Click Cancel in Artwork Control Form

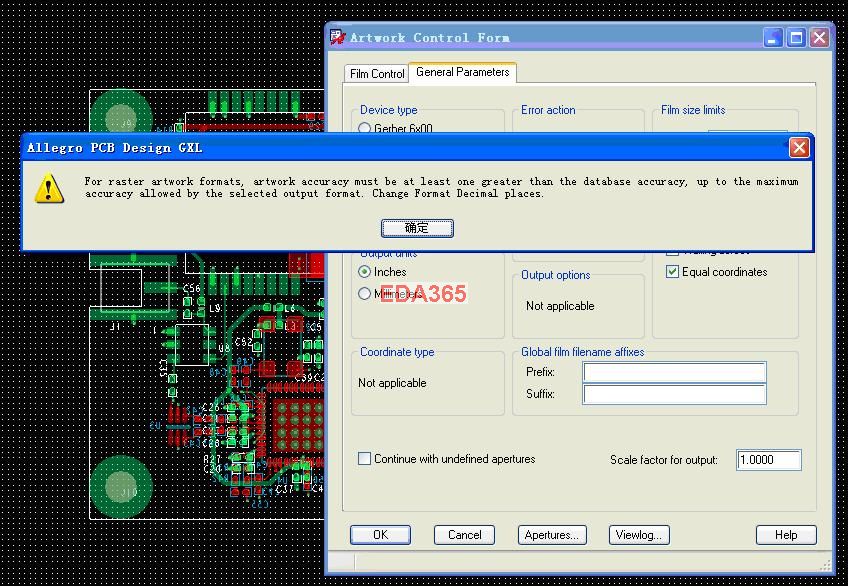(464, 535)
